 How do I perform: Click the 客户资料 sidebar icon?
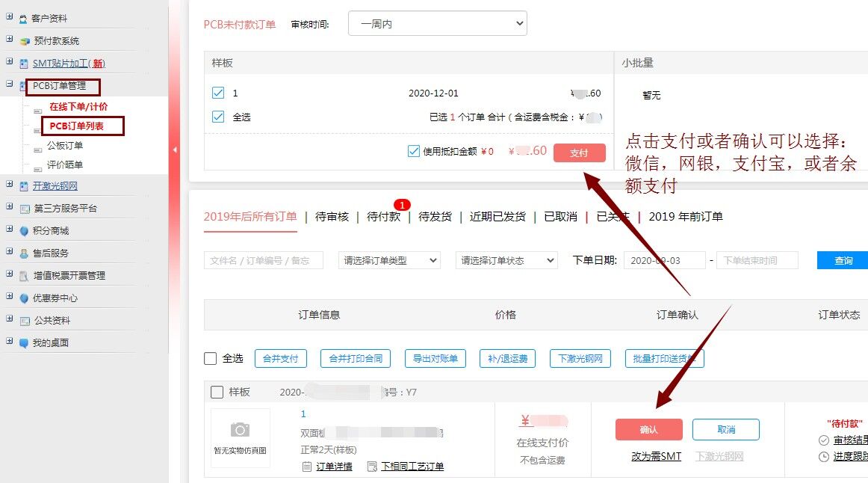coord(24,19)
